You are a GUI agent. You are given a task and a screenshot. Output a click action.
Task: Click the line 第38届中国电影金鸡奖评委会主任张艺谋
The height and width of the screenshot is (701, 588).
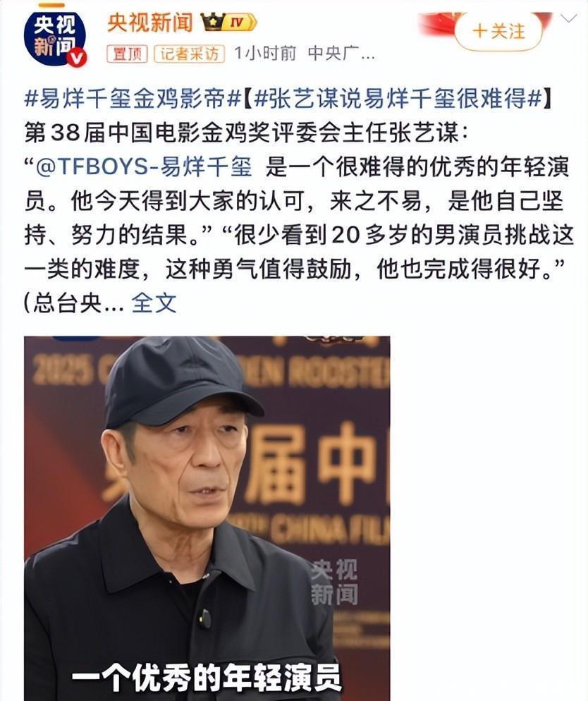click(x=247, y=133)
